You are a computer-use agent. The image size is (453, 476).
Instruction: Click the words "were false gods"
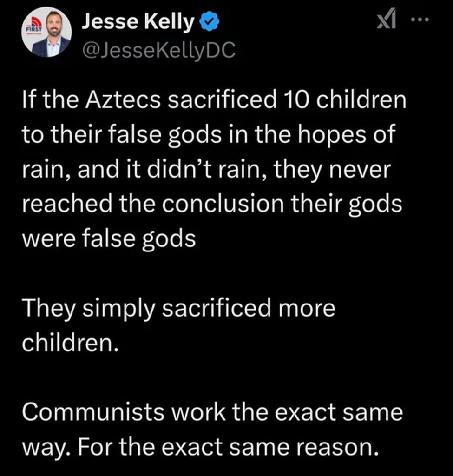click(108, 239)
